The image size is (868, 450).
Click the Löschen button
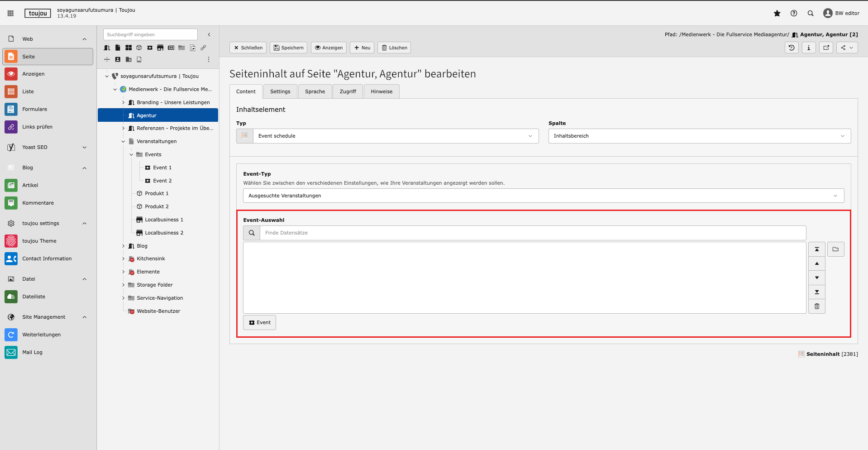[x=394, y=48]
